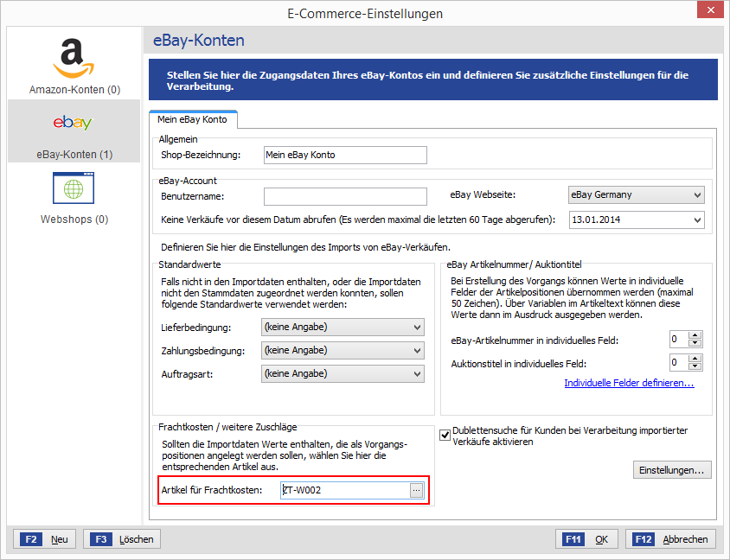
Task: Close the E-Commerce-Einstellungen dialog
Action: click(x=710, y=10)
